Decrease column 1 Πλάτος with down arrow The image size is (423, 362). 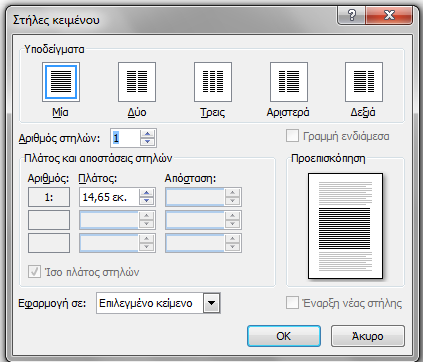(x=146, y=201)
